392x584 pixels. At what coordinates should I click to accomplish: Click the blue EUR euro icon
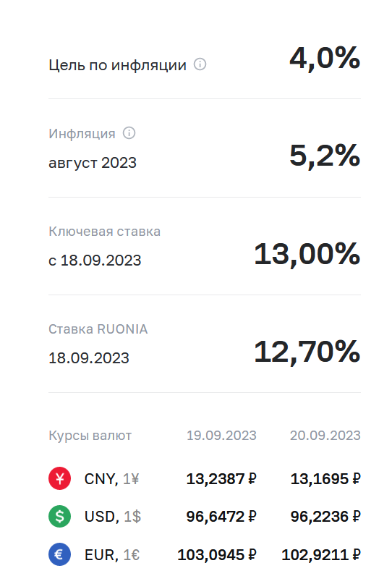pos(59,554)
